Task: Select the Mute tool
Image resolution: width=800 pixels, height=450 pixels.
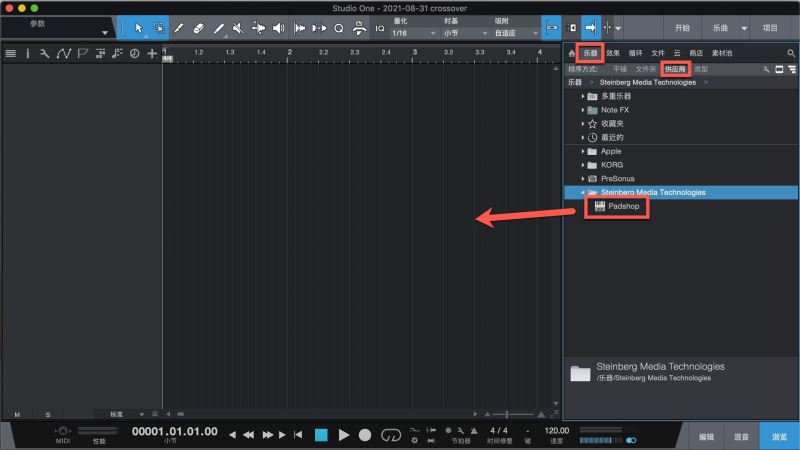Action: point(238,28)
